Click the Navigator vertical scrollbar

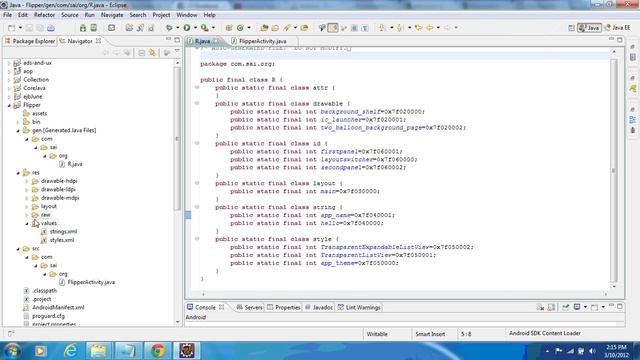[x=177, y=139]
